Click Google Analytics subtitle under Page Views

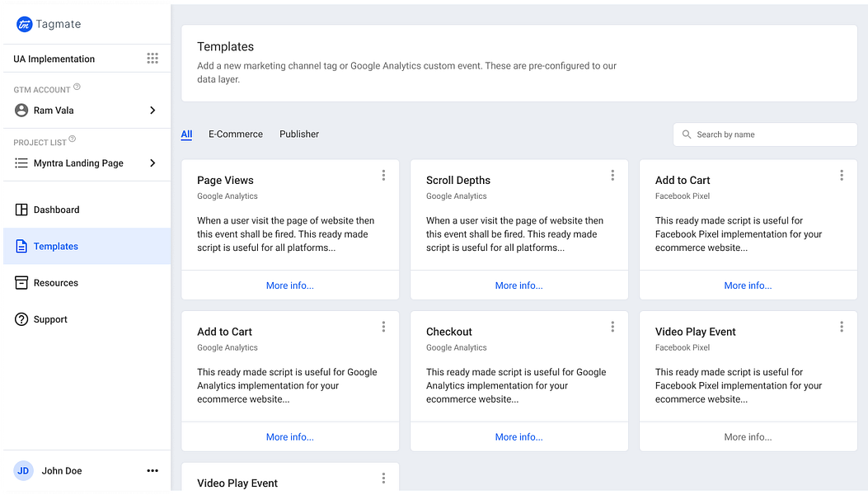[228, 196]
